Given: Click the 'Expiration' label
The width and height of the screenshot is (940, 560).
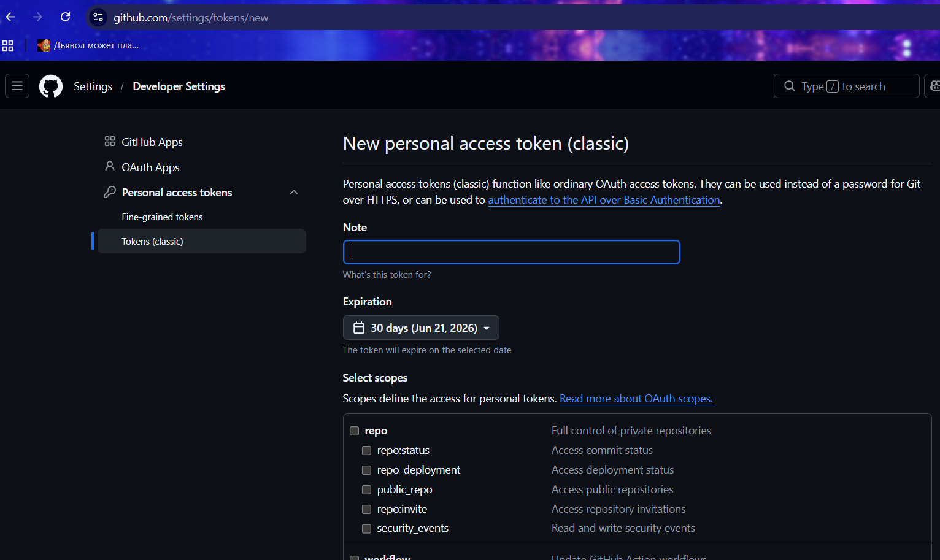Looking at the screenshot, I should [x=367, y=302].
